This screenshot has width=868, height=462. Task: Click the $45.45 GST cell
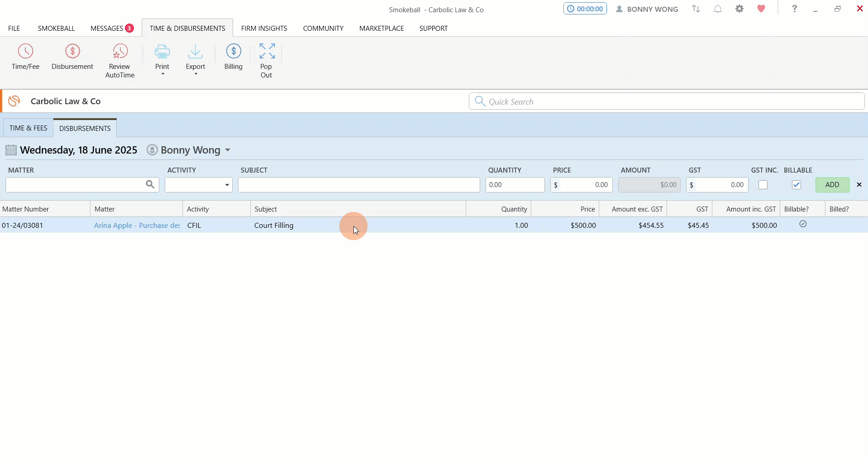[x=690, y=225]
